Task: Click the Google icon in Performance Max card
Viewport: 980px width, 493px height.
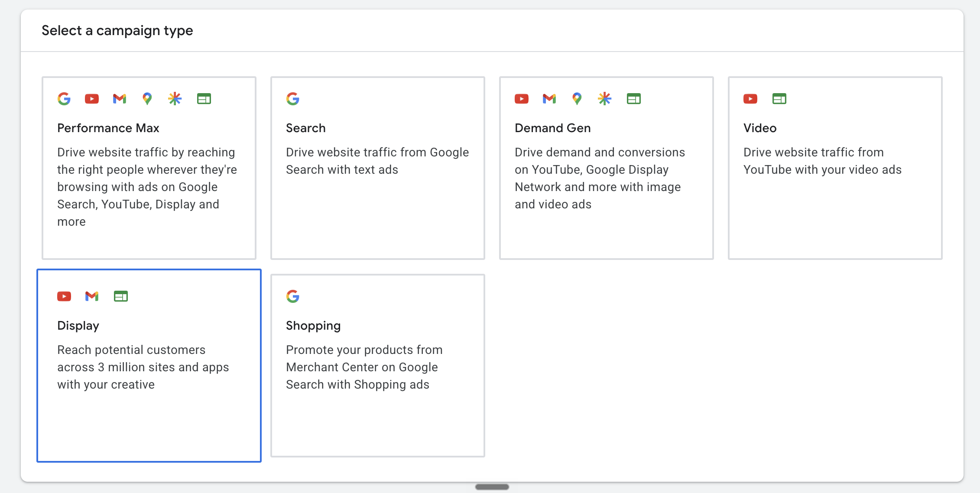Action: (64, 99)
